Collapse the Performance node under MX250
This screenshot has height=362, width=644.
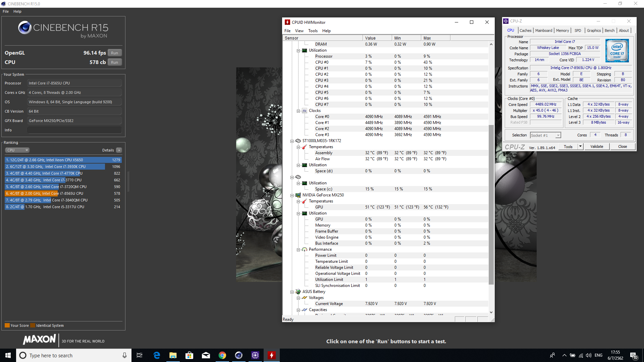[298, 250]
